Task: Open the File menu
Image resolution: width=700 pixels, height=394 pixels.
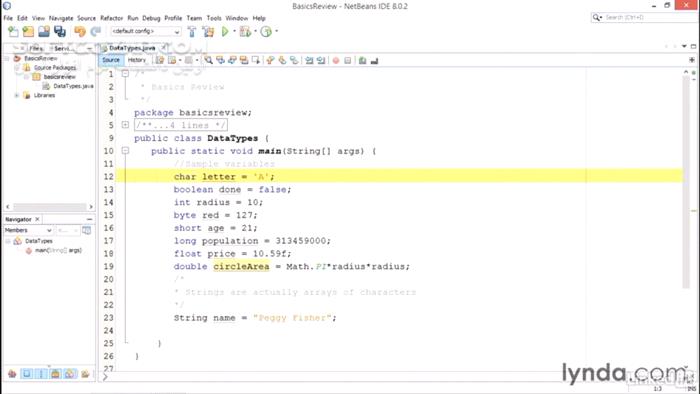Action: click(8, 18)
